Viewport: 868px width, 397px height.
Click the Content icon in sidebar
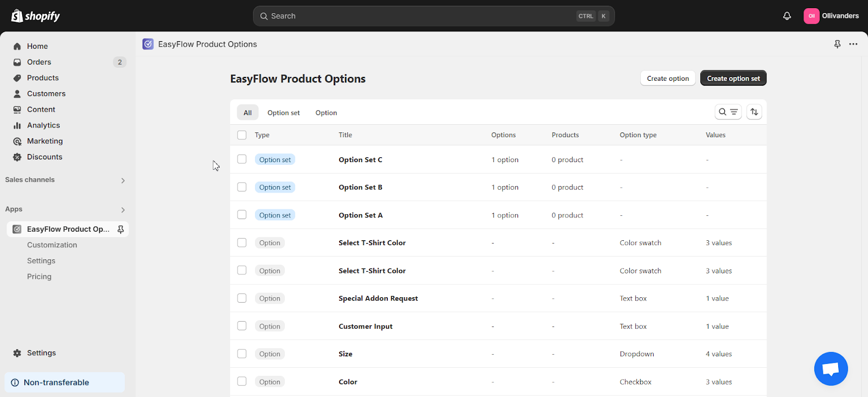17,109
